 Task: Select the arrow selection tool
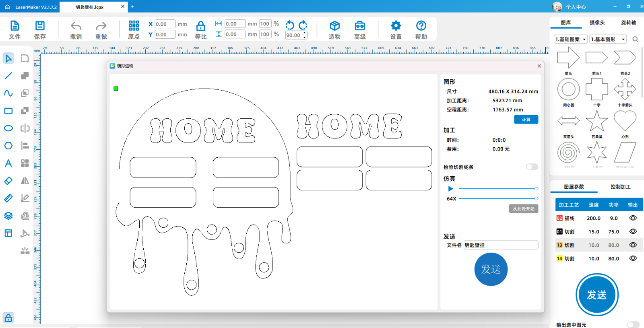tap(8, 58)
